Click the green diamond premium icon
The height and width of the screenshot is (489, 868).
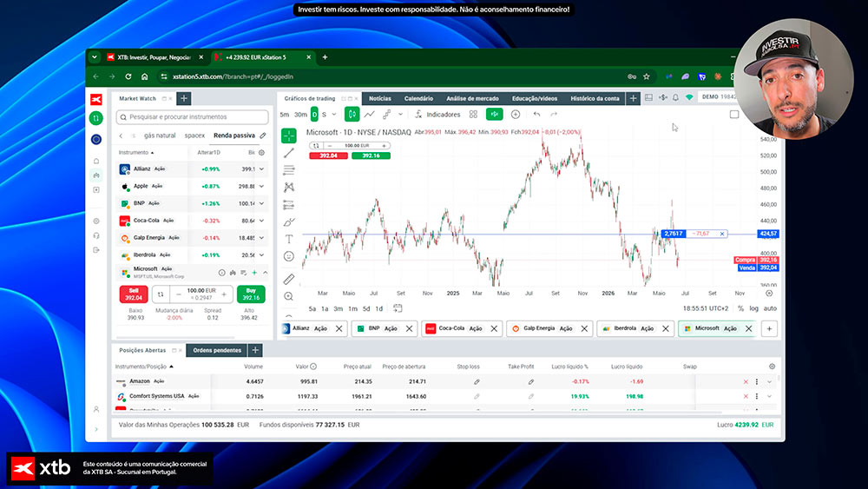click(689, 97)
